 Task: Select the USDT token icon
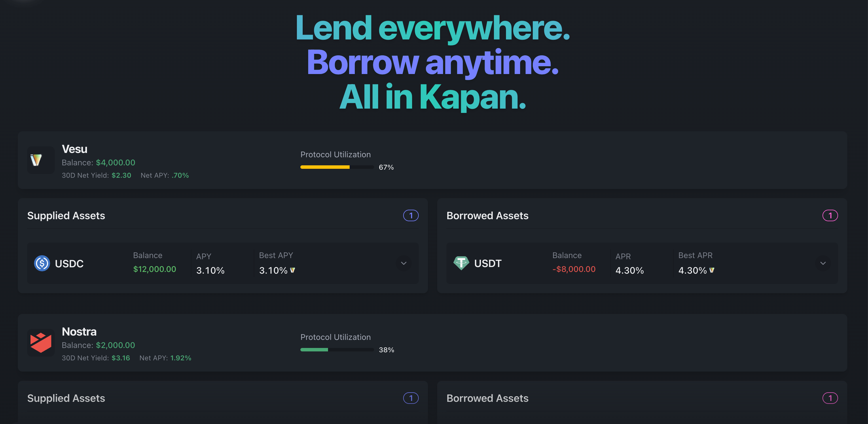461,263
